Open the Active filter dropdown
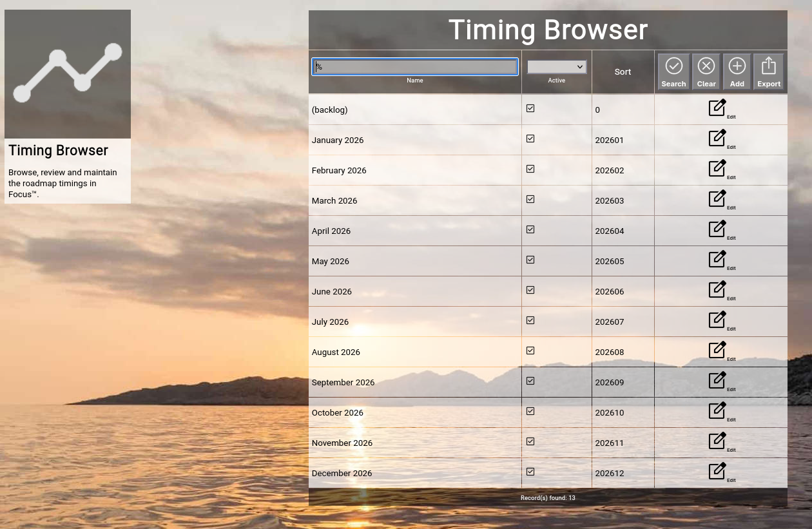Image resolution: width=812 pixels, height=529 pixels. pos(556,67)
